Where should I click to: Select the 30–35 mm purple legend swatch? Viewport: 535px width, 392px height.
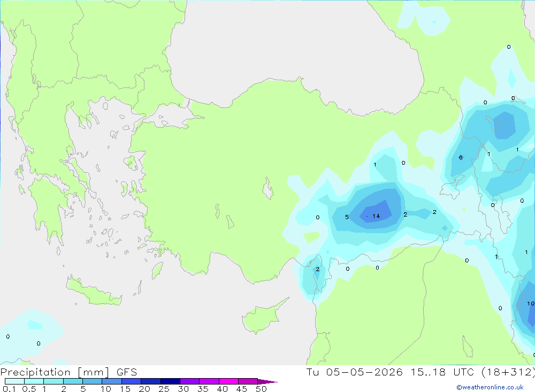(x=189, y=381)
